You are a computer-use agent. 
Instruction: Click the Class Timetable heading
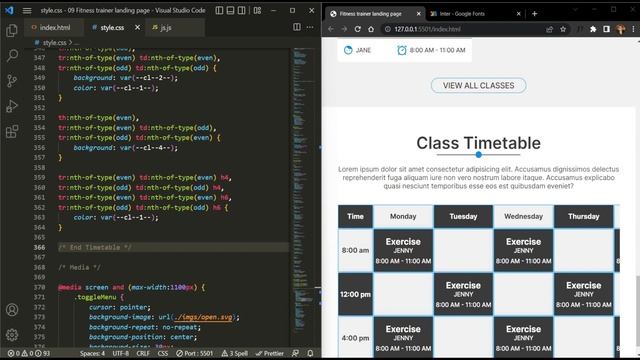(478, 143)
